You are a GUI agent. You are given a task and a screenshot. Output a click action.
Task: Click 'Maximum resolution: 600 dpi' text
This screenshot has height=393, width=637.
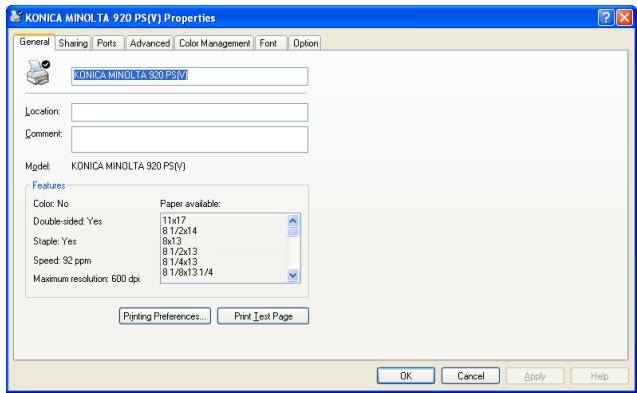coord(87,279)
